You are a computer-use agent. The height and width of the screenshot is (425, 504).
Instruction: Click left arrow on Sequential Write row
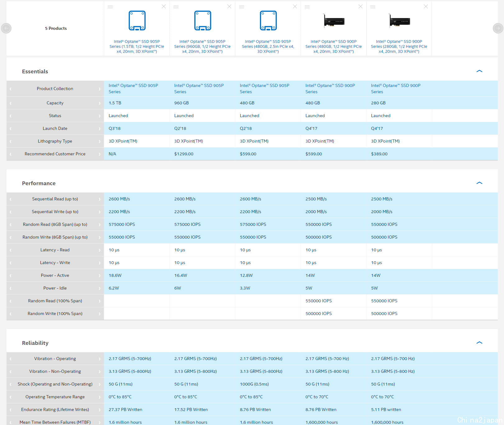pyautogui.click(x=11, y=212)
